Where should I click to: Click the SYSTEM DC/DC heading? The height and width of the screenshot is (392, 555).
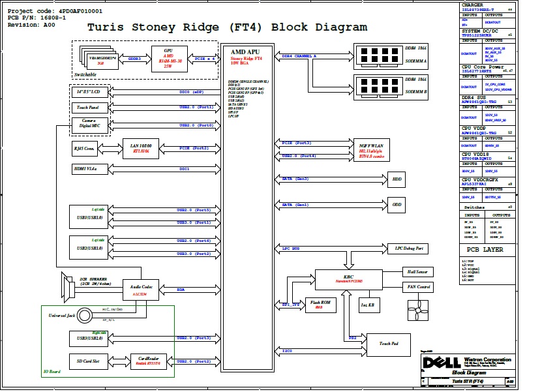pyautogui.click(x=479, y=31)
